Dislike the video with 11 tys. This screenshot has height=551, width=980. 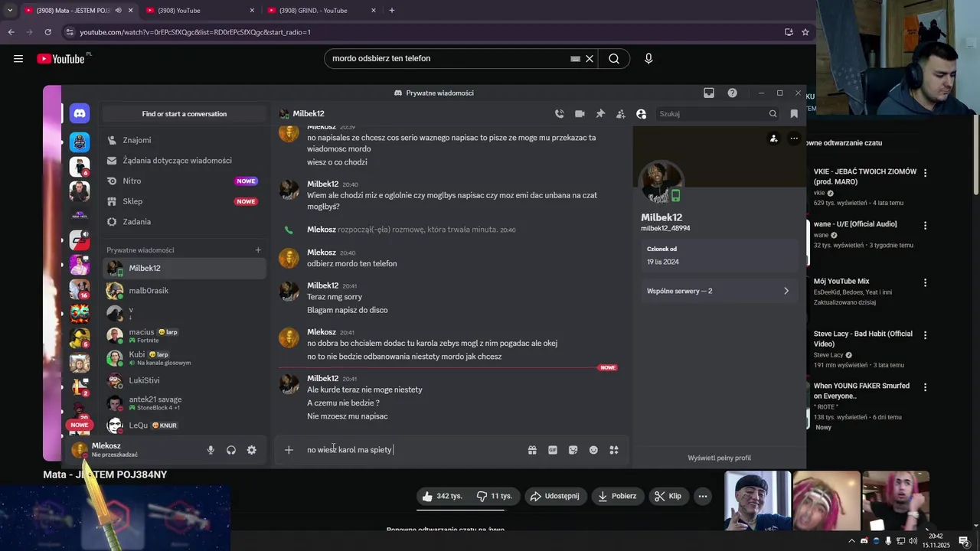(495, 496)
